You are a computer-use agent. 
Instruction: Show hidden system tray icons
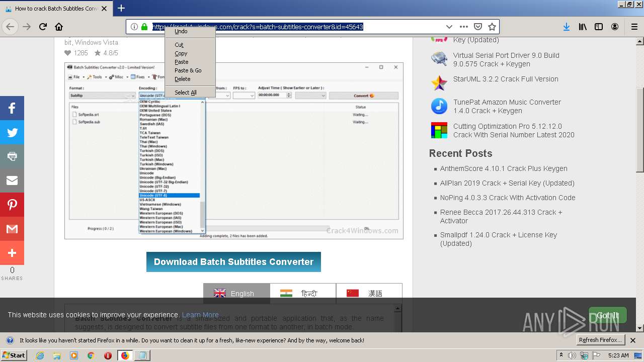tap(561, 355)
